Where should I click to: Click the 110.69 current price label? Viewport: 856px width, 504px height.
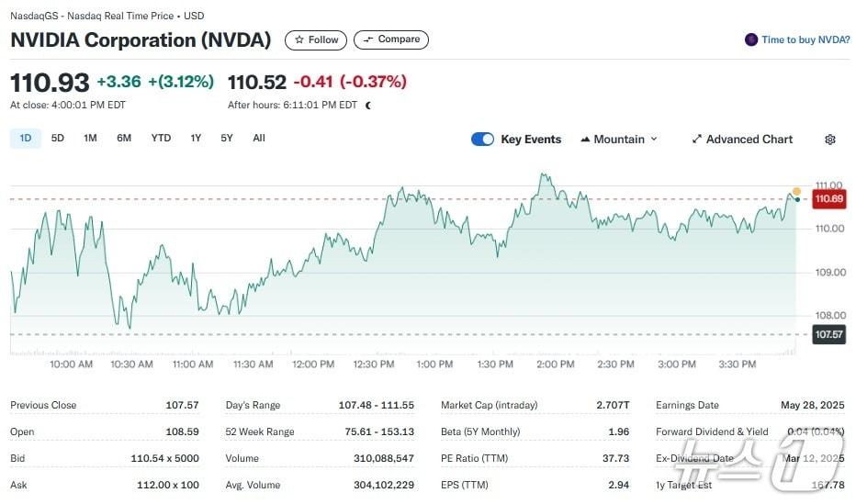coord(829,199)
